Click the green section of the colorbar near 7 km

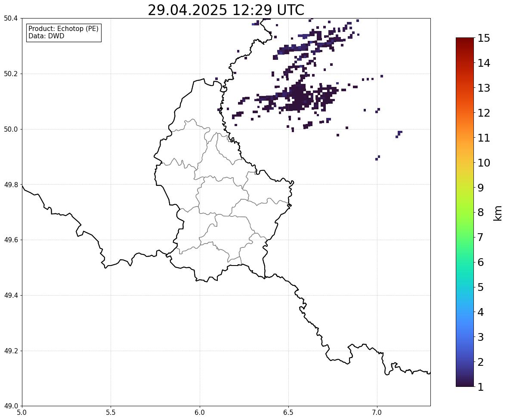pyautogui.click(x=465, y=237)
